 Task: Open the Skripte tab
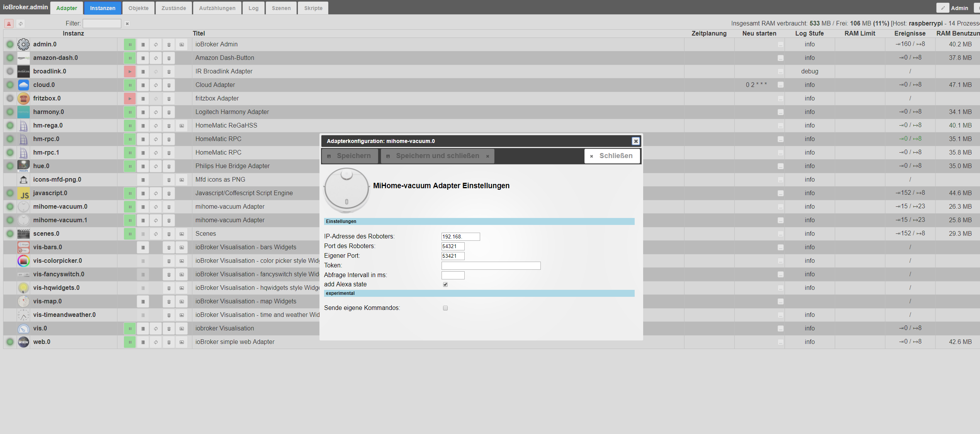coord(313,8)
